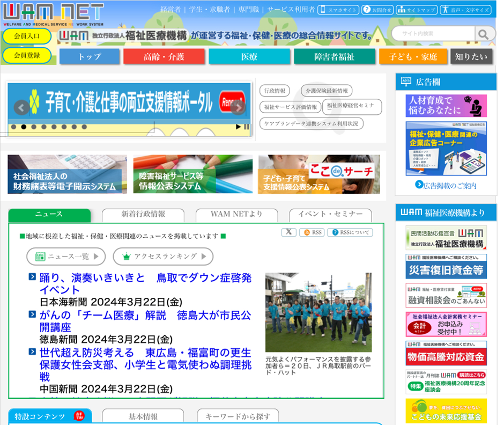The image size is (504, 425).
Task: Click the 会員入口 member login button
Action: pos(27,36)
